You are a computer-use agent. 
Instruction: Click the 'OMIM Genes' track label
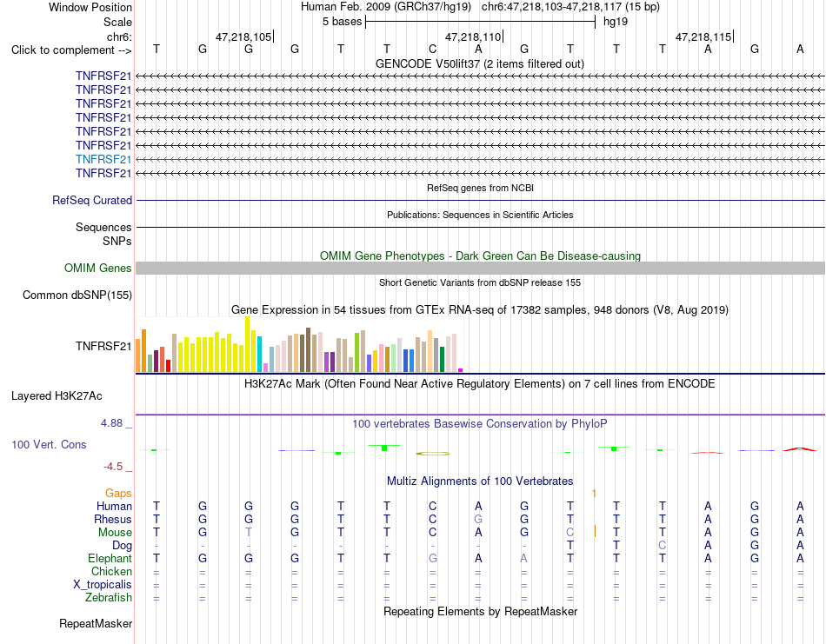pos(98,268)
